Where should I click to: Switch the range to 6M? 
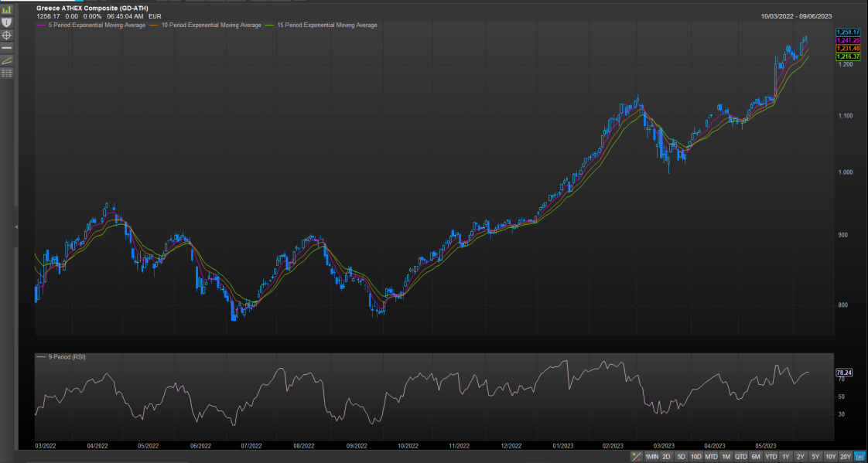point(756,456)
